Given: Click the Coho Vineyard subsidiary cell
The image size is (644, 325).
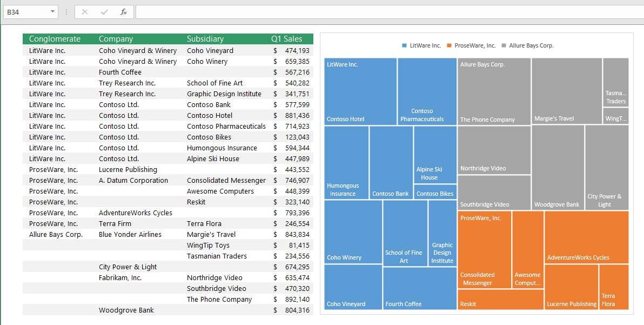Looking at the screenshot, I should pos(210,50).
